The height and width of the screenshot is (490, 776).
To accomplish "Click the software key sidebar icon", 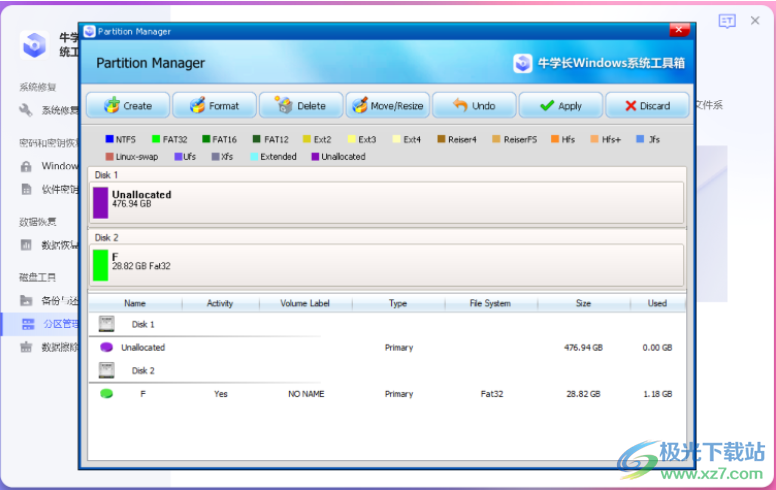I will 26,189.
